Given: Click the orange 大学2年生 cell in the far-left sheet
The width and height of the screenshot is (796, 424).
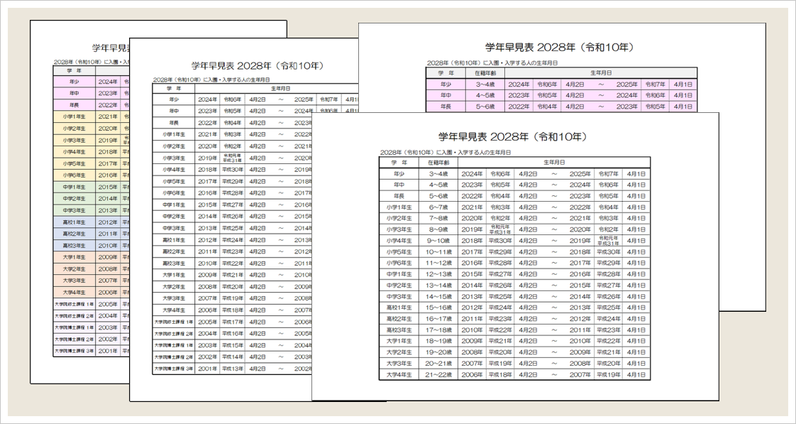Looking at the screenshot, I should tap(74, 269).
